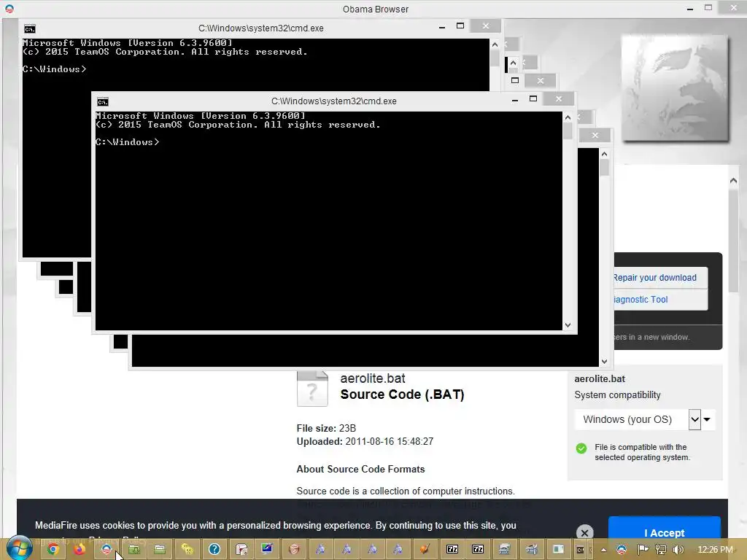Screen dimensions: 747x560
Task: Click sidebar aerolite.bat bold label
Action: click(600, 379)
